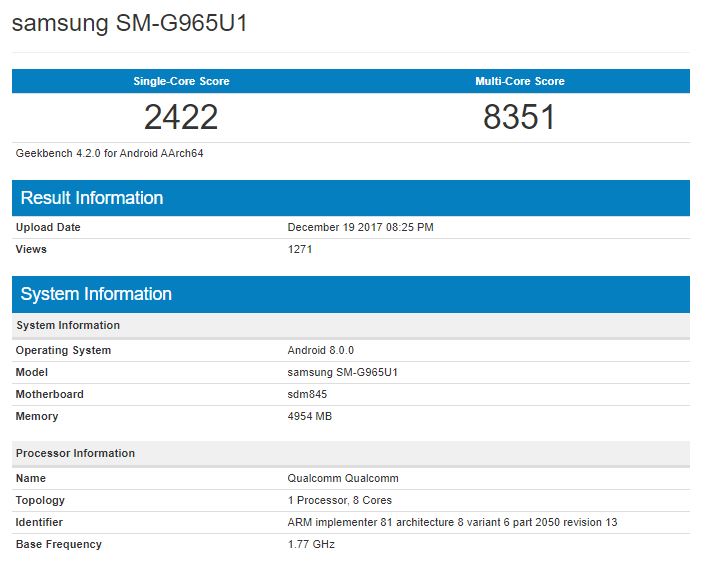
Task: Select the 1.77 GHz frequency value
Action: [x=311, y=545]
